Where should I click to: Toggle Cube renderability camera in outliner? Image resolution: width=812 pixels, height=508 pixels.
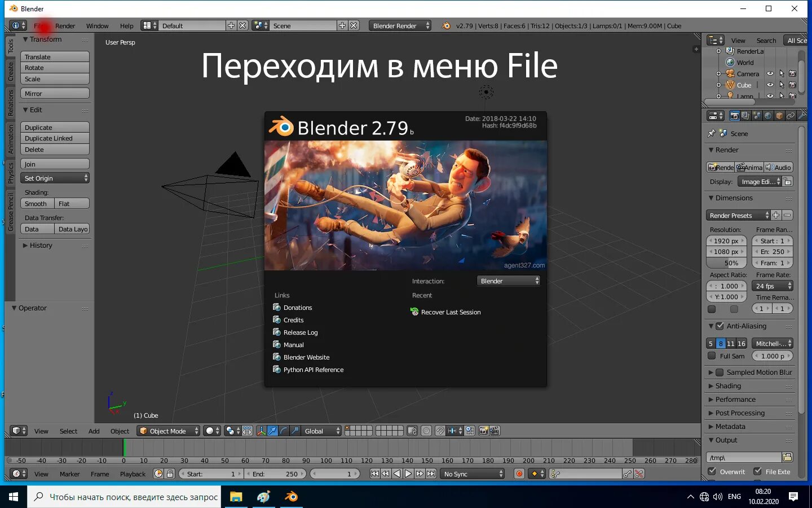[x=792, y=85]
